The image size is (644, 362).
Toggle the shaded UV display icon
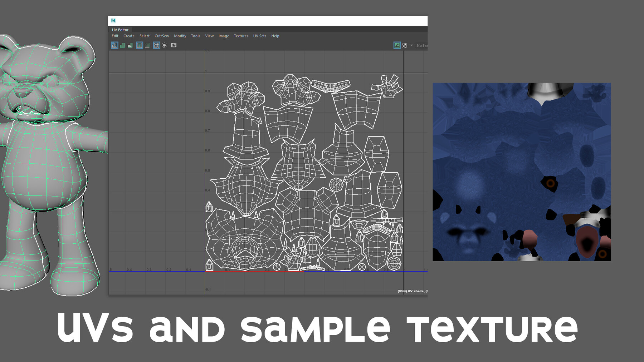coord(122,45)
